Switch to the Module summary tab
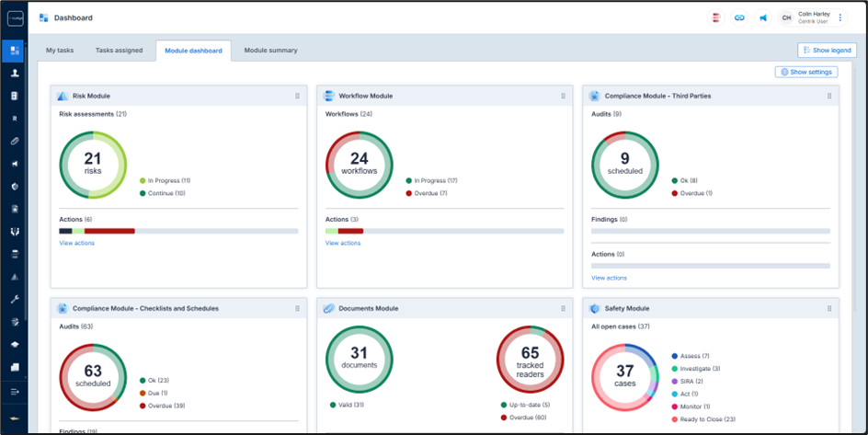 270,51
